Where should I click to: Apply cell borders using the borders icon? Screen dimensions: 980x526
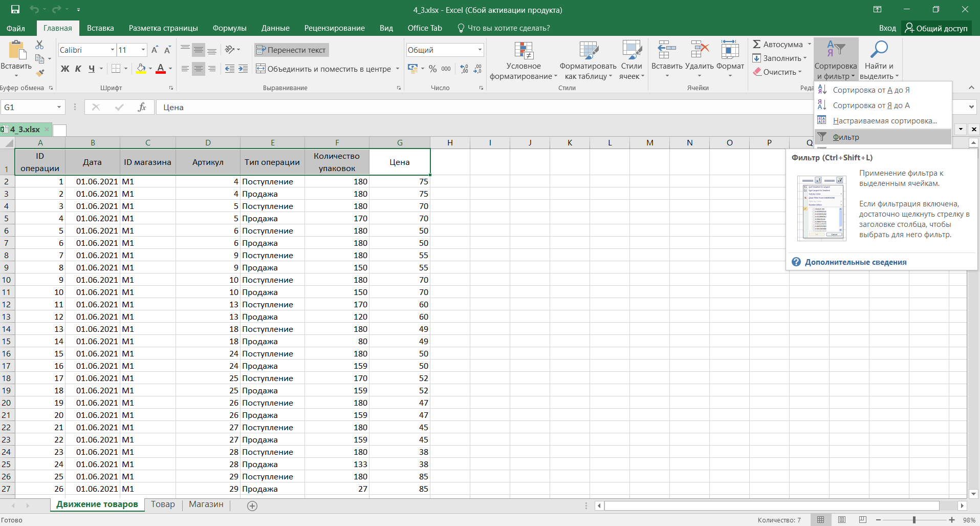click(x=116, y=69)
